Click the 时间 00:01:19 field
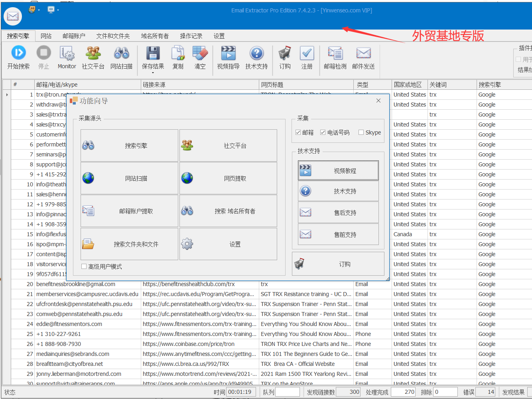The height and width of the screenshot is (399, 532). [240, 392]
